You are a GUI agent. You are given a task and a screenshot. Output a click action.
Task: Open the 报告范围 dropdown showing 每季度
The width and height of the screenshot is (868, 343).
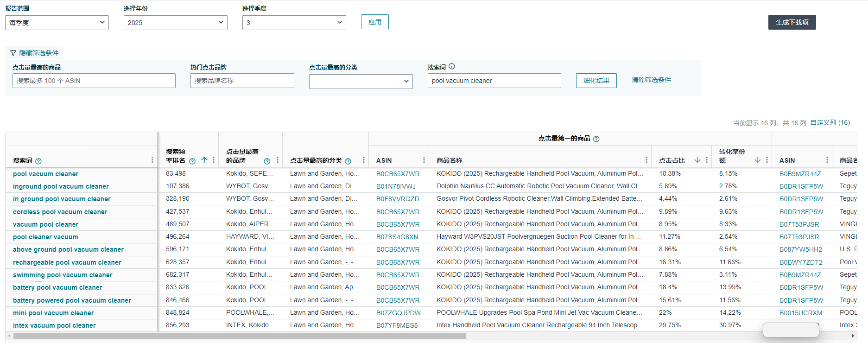pos(57,23)
